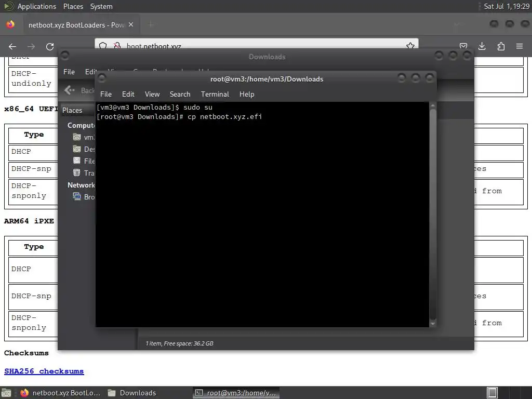This screenshot has height=399, width=532.
Task: Click the terminal vertical scrollbar
Action: click(x=433, y=214)
